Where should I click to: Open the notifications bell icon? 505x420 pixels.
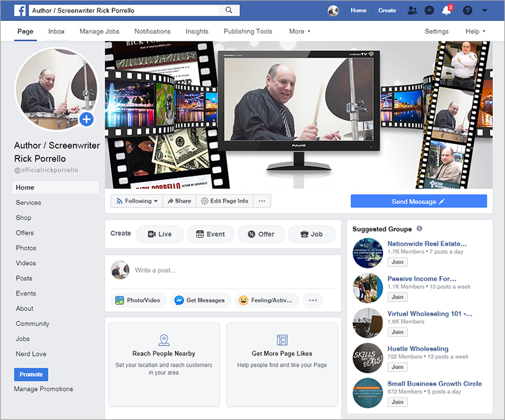pos(446,11)
